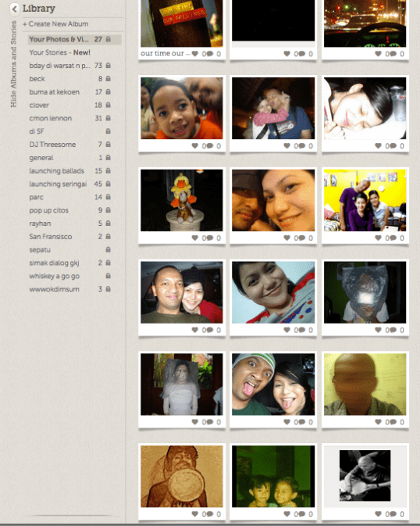Create a new album
The width and height of the screenshot is (420, 526).
click(55, 23)
